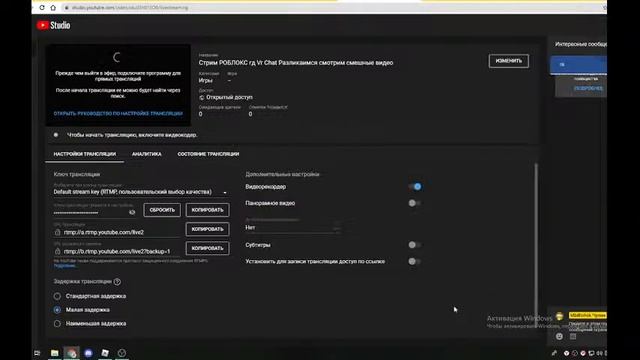Open Подробнее link under RTMPS note
The width and height of the screenshot is (640, 360).
tap(64, 266)
